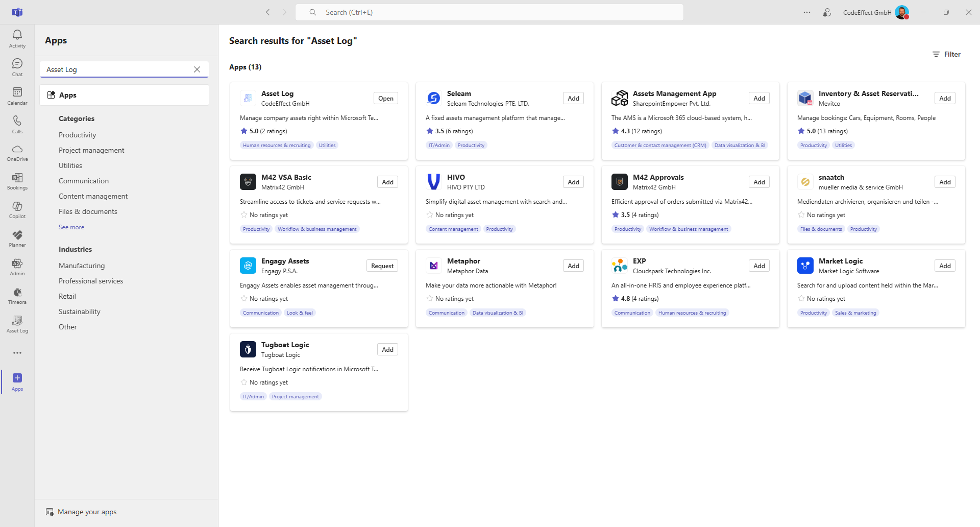The width and height of the screenshot is (980, 527).
Task: Focus the top Search (Ctrl+E) box
Action: pos(489,12)
